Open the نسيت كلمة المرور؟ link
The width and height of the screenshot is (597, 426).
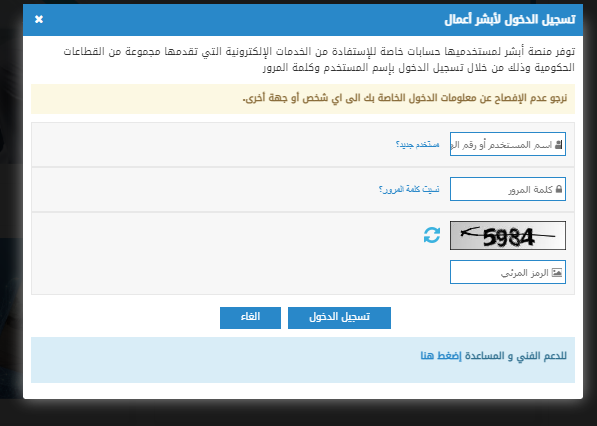(409, 189)
